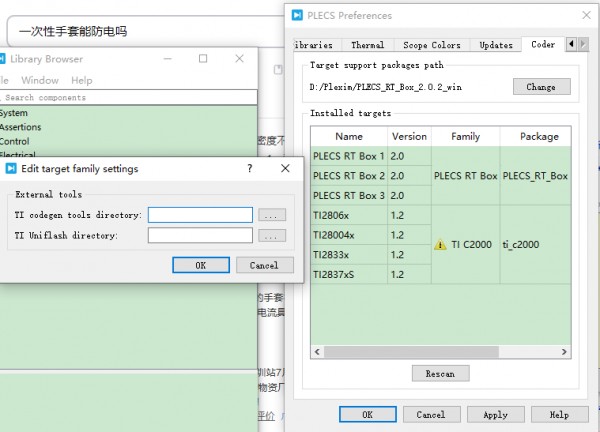600x432 pixels.
Task: Click the Search components field
Action: [x=129, y=98]
